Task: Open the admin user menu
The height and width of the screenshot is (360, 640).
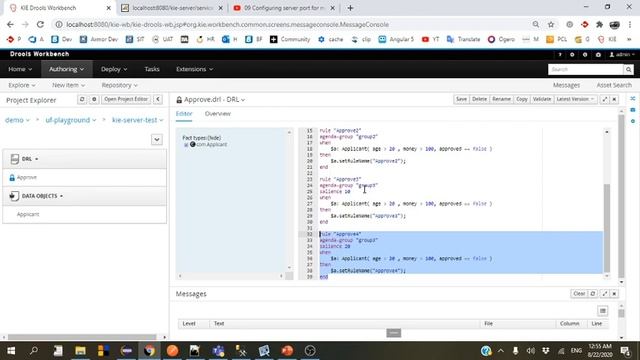Action: tap(622, 54)
